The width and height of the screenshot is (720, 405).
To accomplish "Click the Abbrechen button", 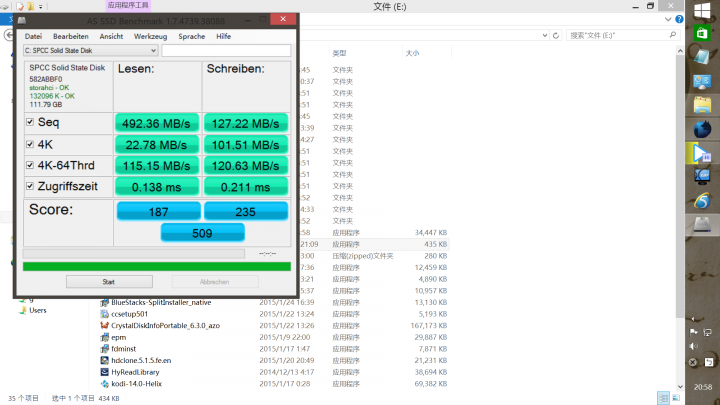I will (215, 282).
